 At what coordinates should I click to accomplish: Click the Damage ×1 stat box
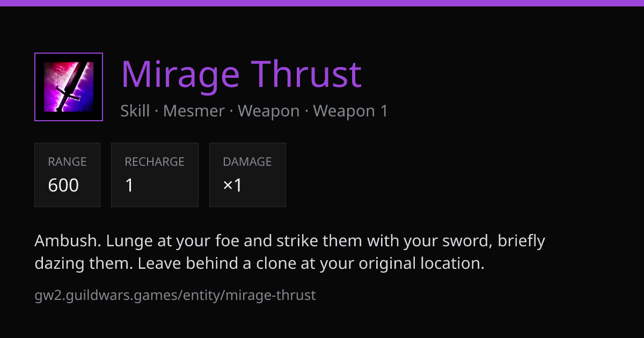tap(247, 175)
